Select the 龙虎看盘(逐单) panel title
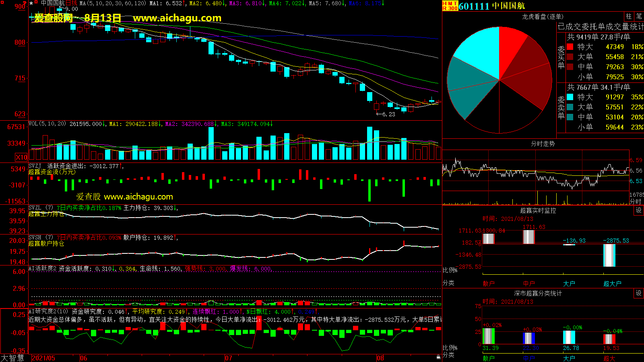The height and width of the screenshot is (362, 644). (543, 16)
